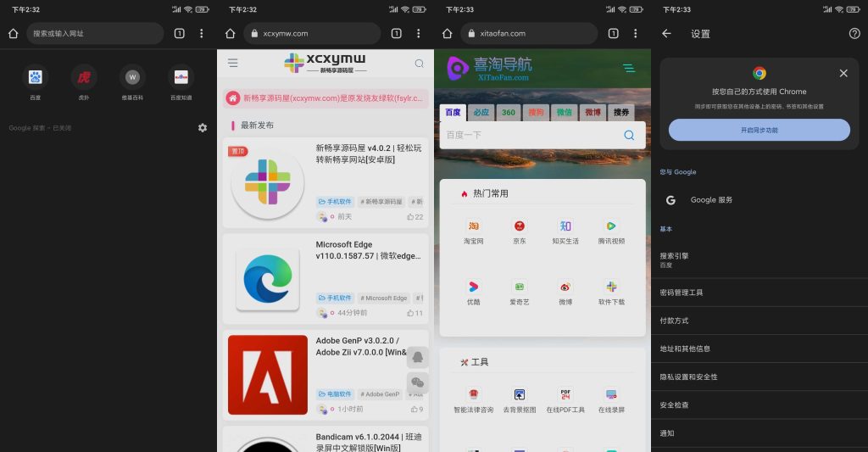Focus the 搜索或输入网址 address bar
The width and height of the screenshot is (868, 452).
pos(95,33)
